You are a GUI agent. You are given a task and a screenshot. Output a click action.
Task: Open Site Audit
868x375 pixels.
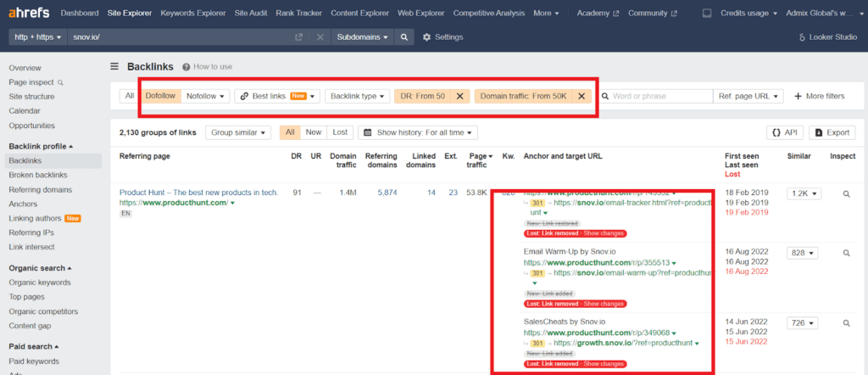pyautogui.click(x=252, y=13)
